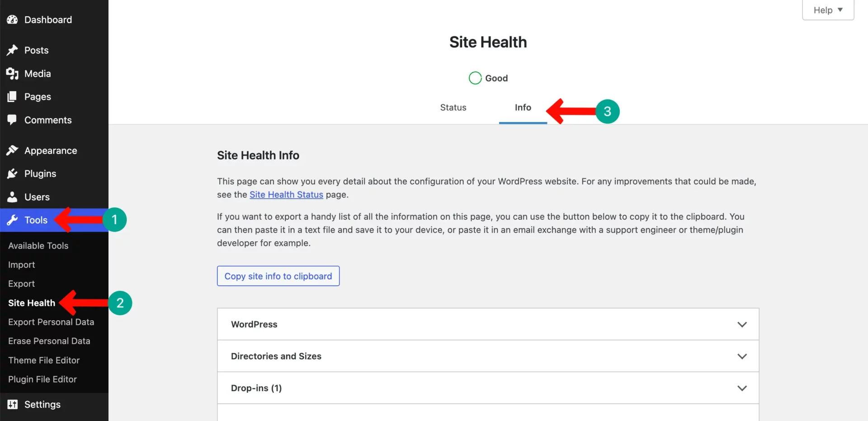Click the Plugins icon
The width and height of the screenshot is (868, 421).
pyautogui.click(x=12, y=173)
